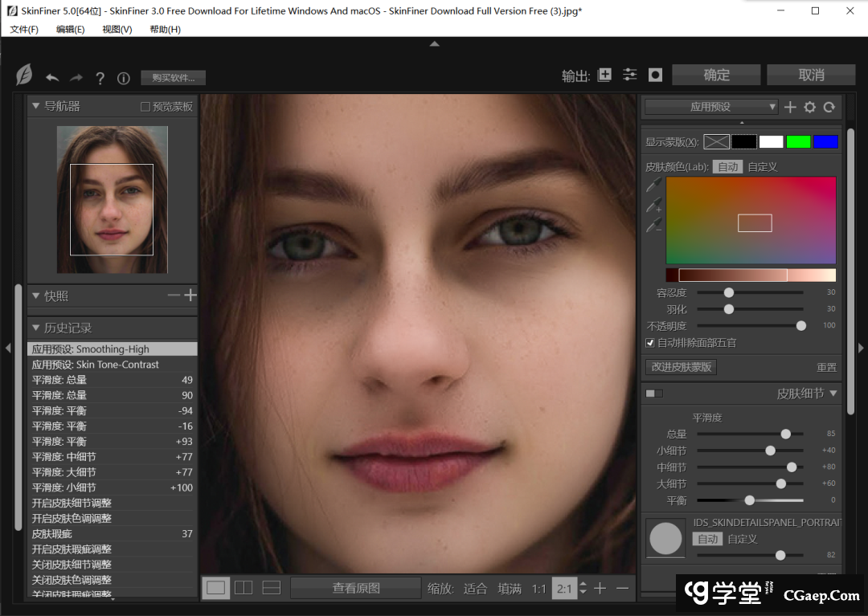Click the output settings sliders icon
868x616 pixels.
[630, 75]
